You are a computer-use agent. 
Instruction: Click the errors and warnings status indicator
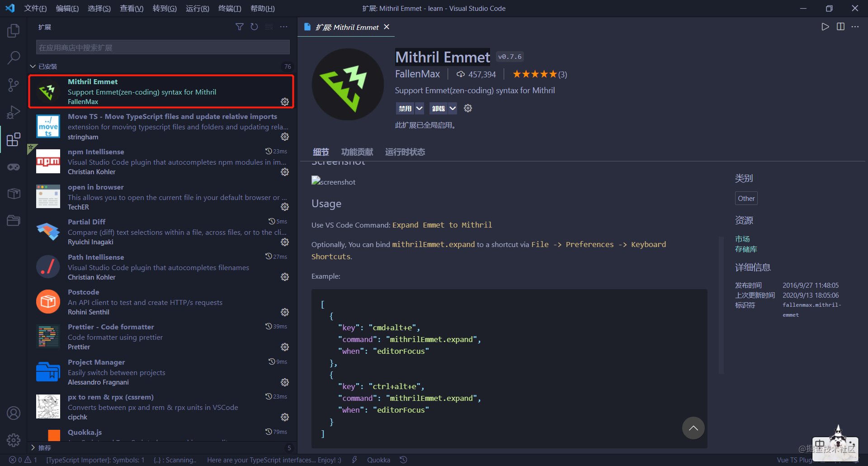23,460
